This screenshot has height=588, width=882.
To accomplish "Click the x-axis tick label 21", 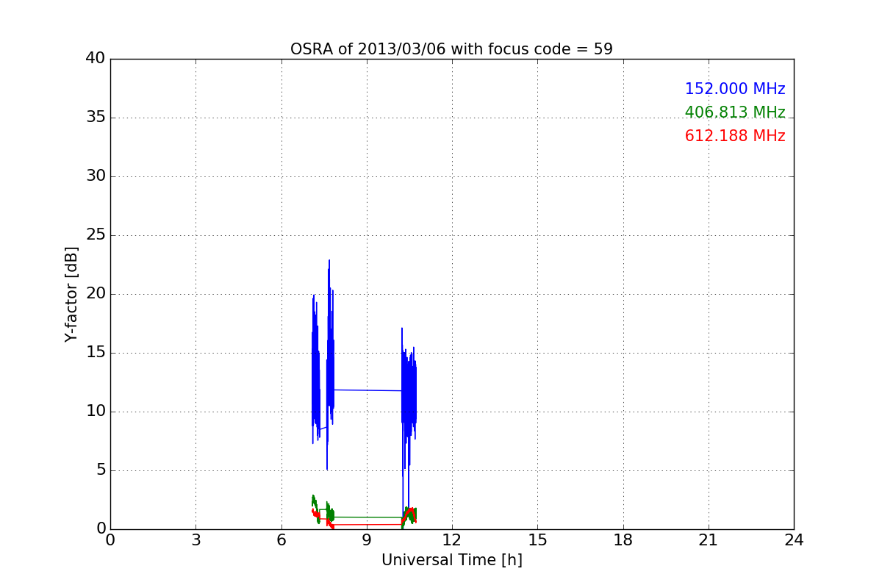I will point(708,540).
